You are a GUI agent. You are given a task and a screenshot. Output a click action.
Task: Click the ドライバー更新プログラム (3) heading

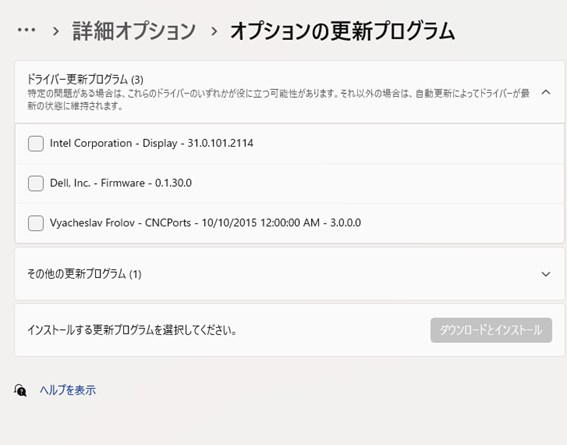click(85, 79)
